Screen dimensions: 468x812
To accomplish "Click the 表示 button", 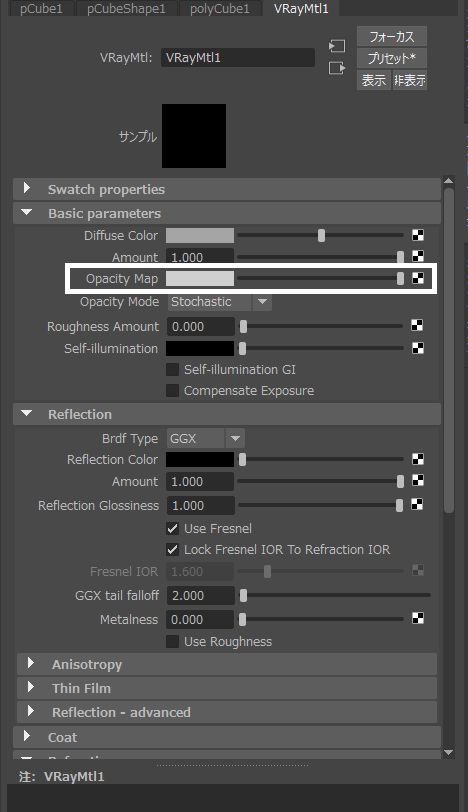I will [374, 80].
